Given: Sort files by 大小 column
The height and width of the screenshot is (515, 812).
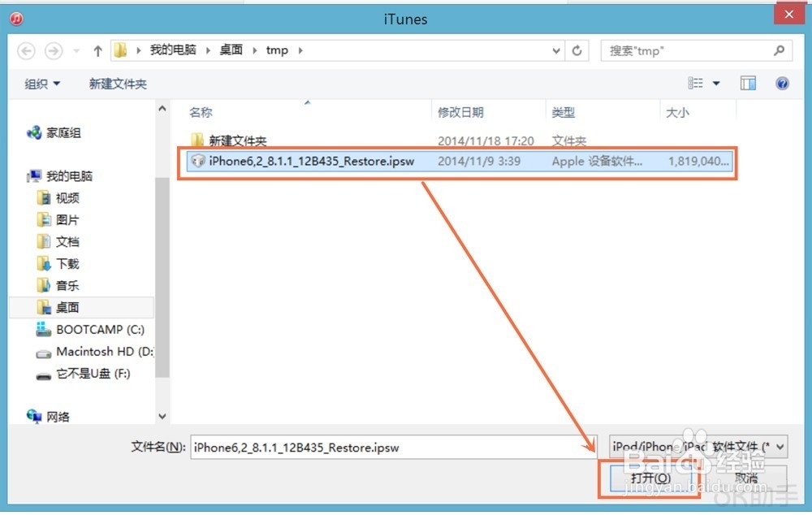Looking at the screenshot, I should pos(677,112).
